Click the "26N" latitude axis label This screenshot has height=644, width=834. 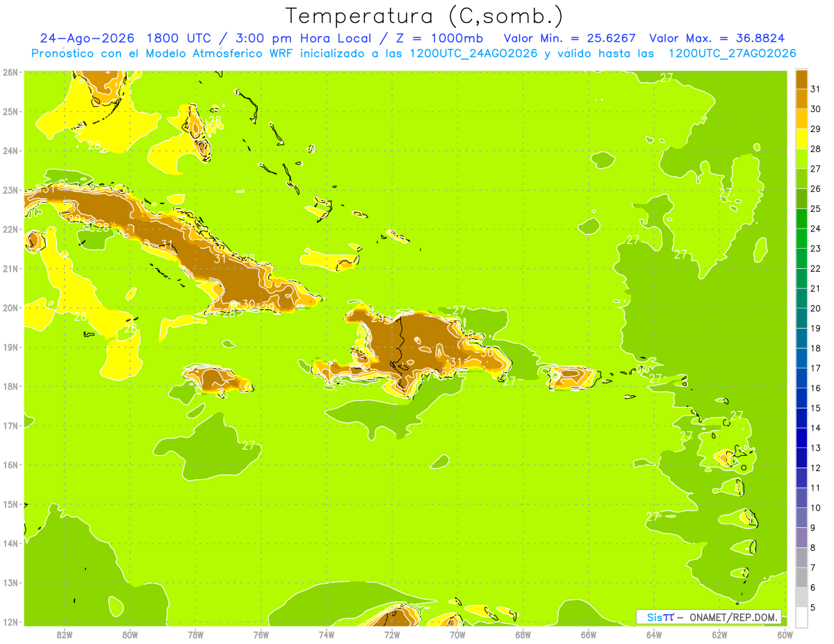point(10,72)
